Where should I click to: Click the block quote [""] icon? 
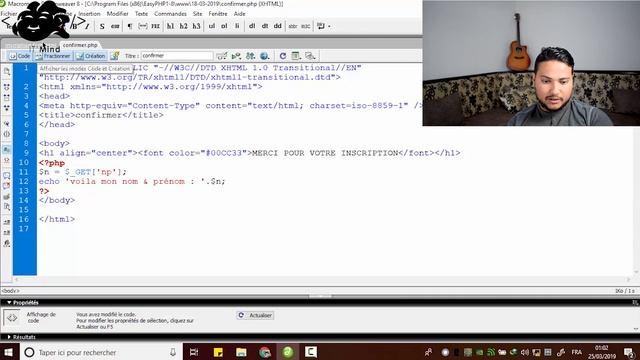coord(143,26)
